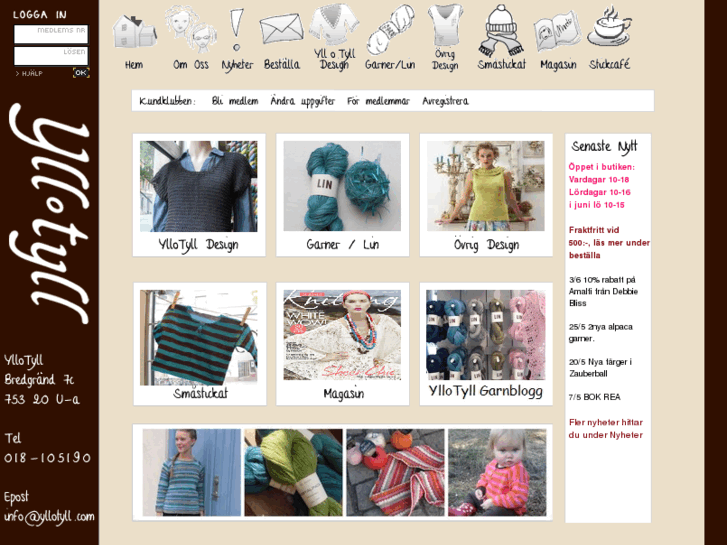Select Bli medlem in Kundklubben menu

[235, 101]
